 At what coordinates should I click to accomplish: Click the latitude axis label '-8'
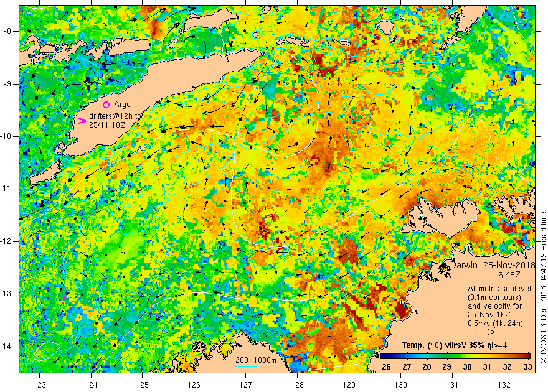pos(7,31)
